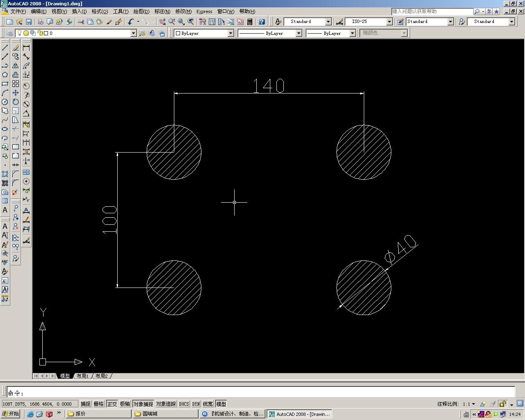Image resolution: width=525 pixels, height=420 pixels.
Task: Open the layer list dropdown
Action: point(133,33)
